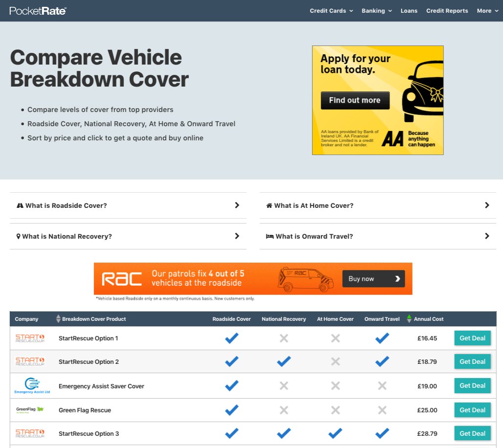This screenshot has height=448, width=503.
Task: Expand What is At Home Cover?
Action: pos(378,205)
